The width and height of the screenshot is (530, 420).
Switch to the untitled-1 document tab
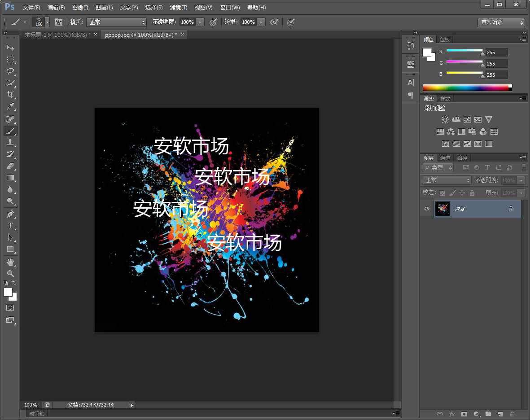57,35
